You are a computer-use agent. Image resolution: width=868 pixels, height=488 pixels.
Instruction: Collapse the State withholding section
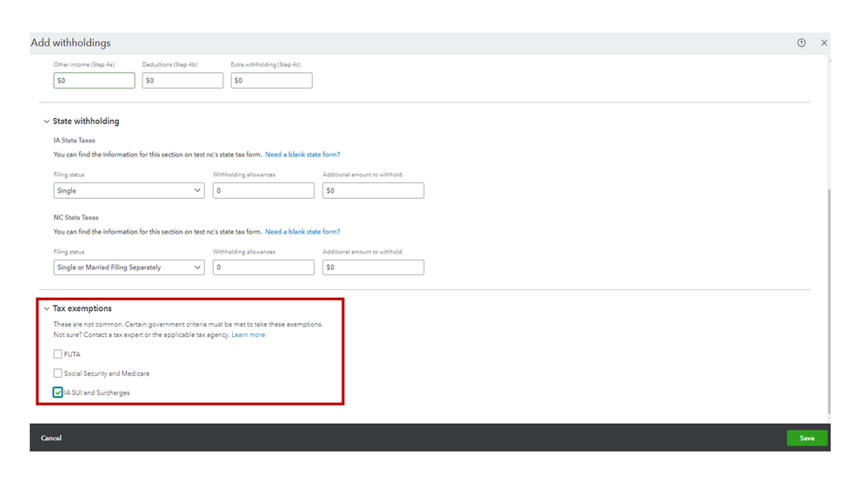[47, 122]
